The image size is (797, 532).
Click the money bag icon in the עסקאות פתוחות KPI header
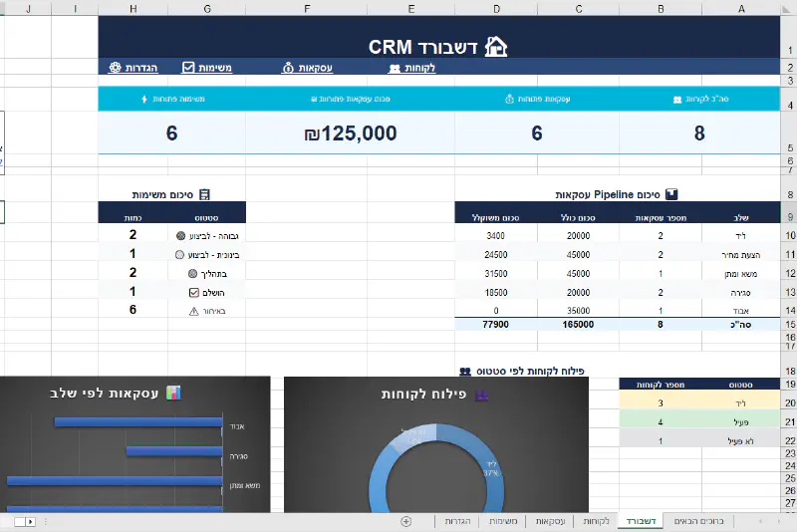tap(509, 99)
